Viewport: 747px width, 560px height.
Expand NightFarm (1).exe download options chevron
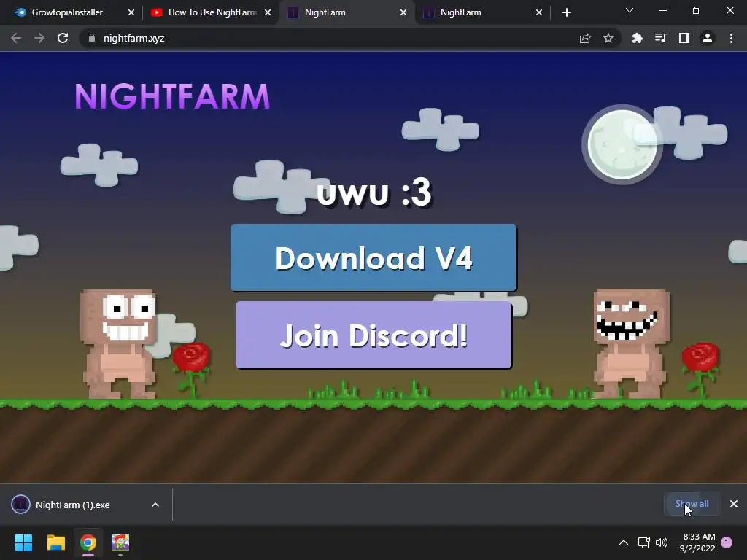click(x=155, y=505)
